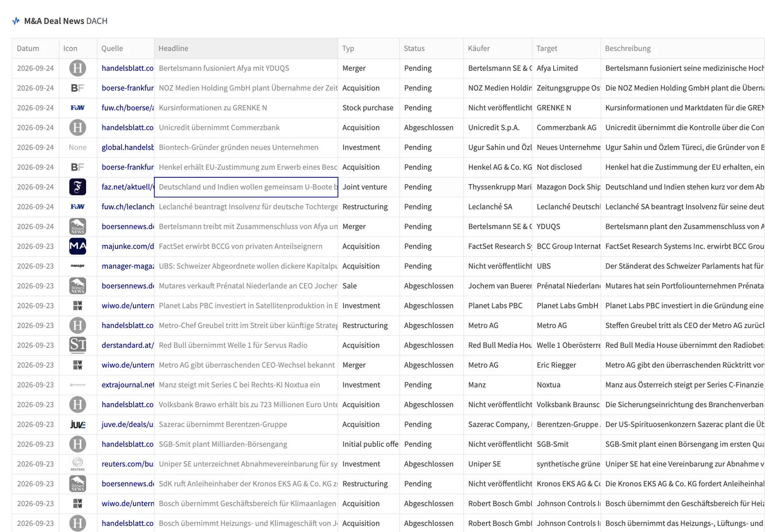Click the Quelle column header
Image resolution: width=765 pixels, height=532 pixels.
coord(125,48)
